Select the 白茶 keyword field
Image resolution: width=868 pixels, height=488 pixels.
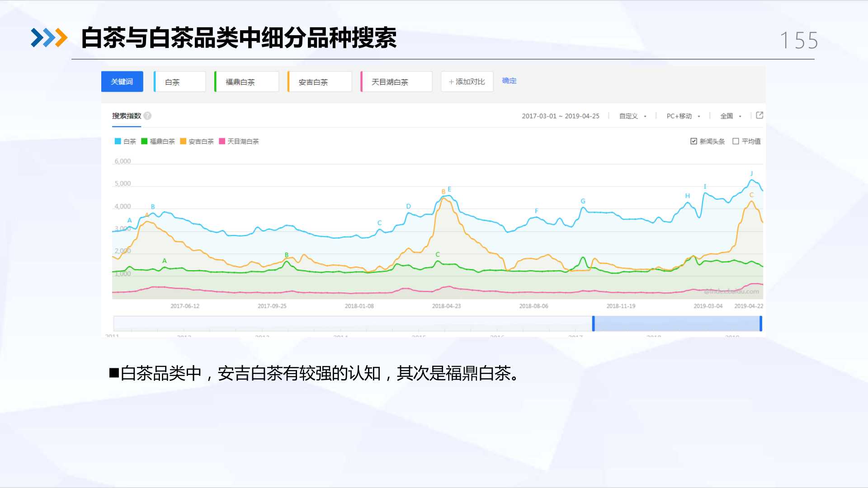click(x=180, y=82)
